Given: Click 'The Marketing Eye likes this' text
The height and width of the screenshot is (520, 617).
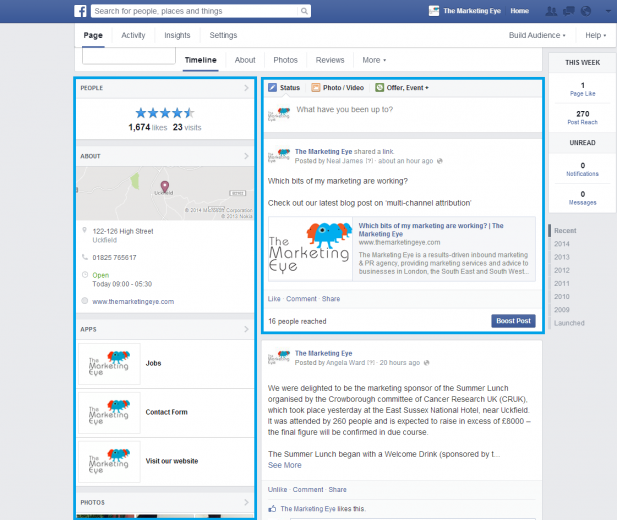Looking at the screenshot, I should tap(323, 509).
